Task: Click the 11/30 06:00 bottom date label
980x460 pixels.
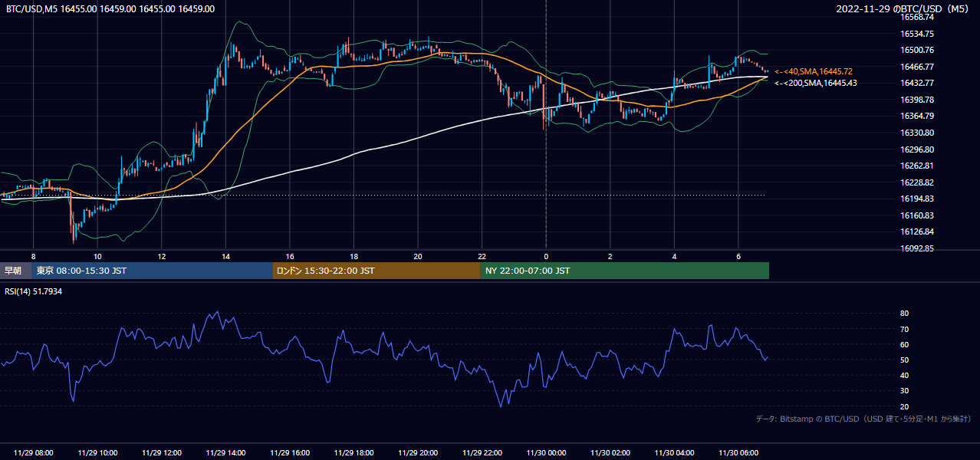Action: click(738, 453)
